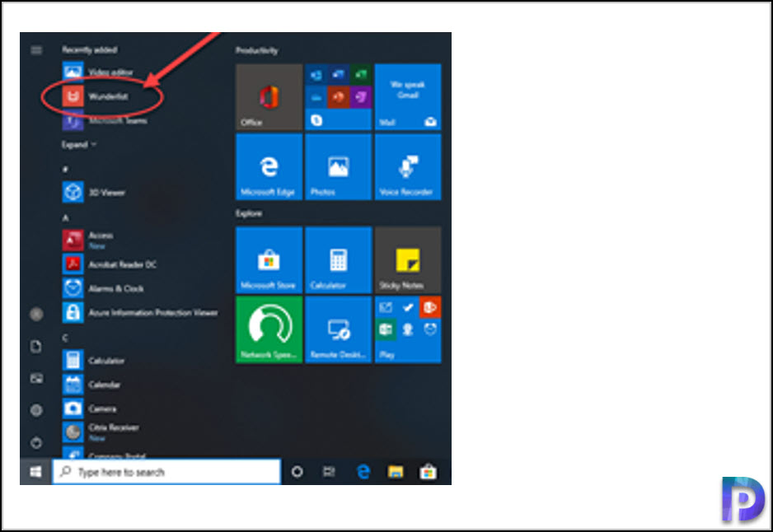Open the Start menu hamburger icon
Viewport: 773px width, 532px height.
pos(36,50)
